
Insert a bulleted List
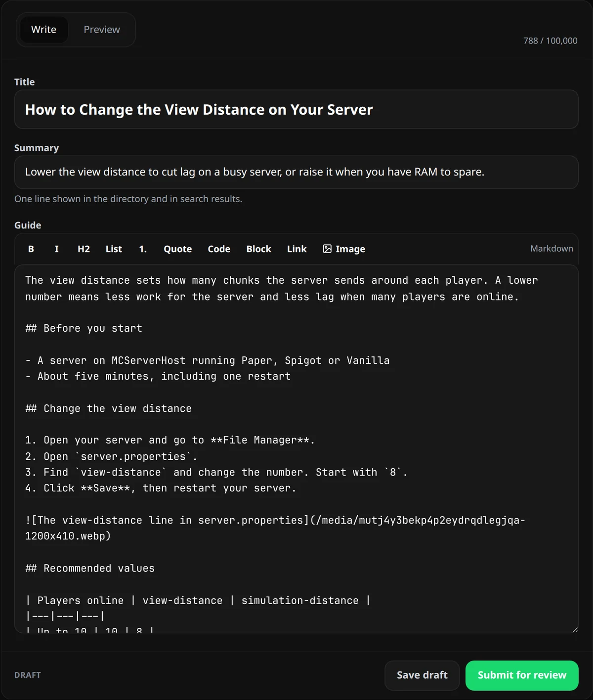[114, 249]
